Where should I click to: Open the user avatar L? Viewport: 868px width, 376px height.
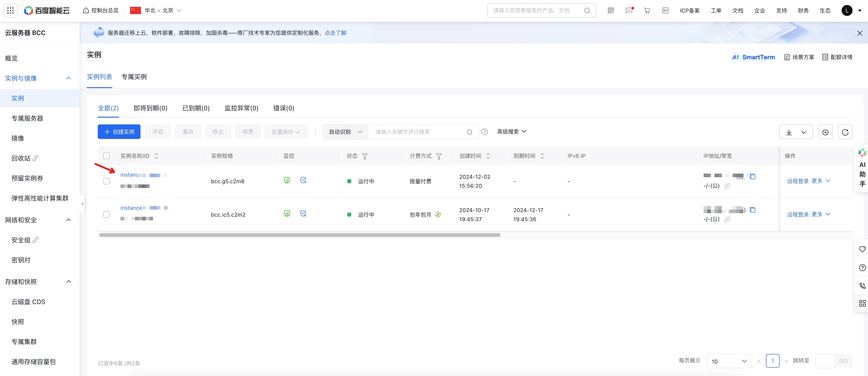point(847,10)
